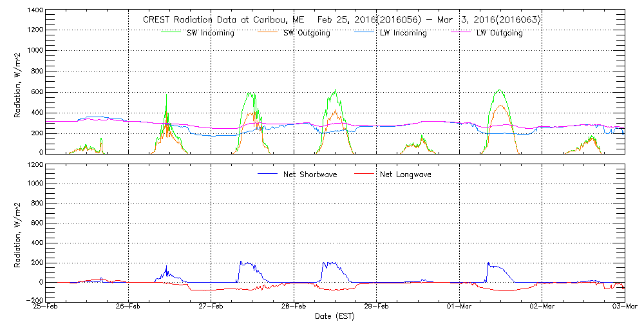Click the SW Outgoing legend label

click(307, 33)
